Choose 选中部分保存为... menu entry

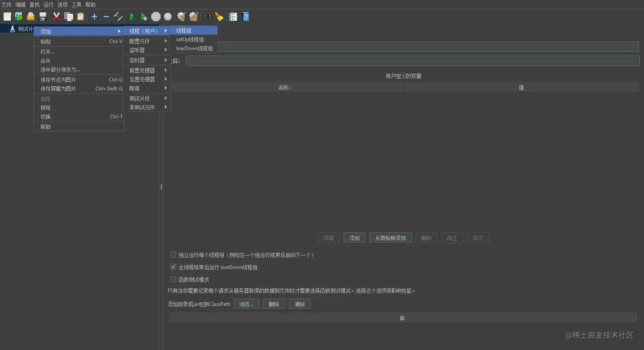tap(79, 69)
